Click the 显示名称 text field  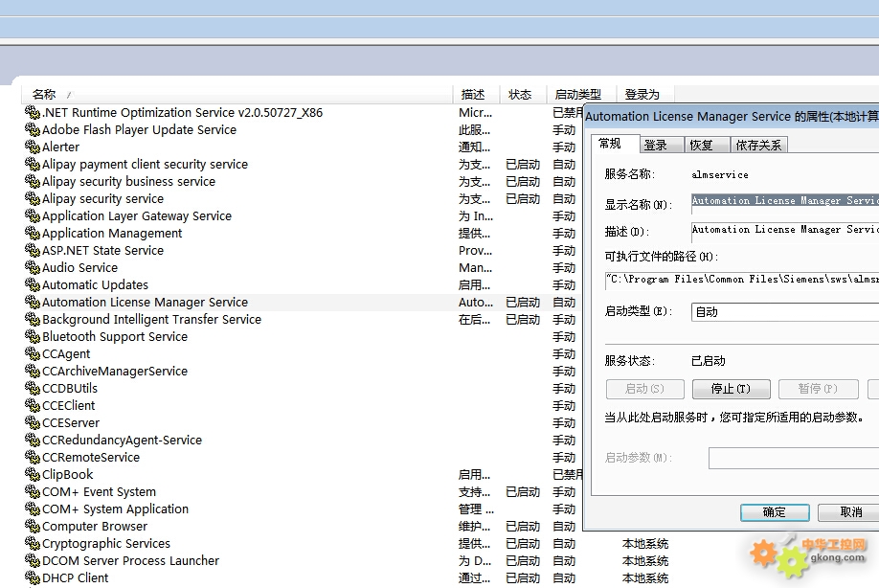785,202
